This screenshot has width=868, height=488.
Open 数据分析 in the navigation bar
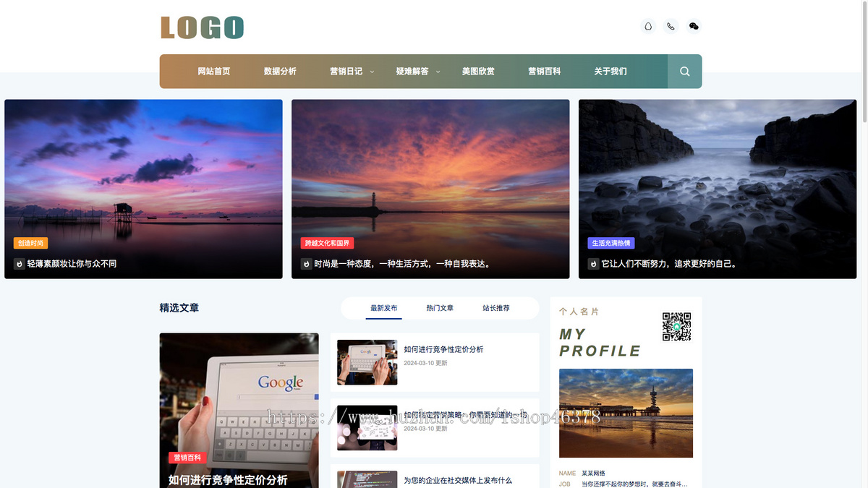pos(280,72)
